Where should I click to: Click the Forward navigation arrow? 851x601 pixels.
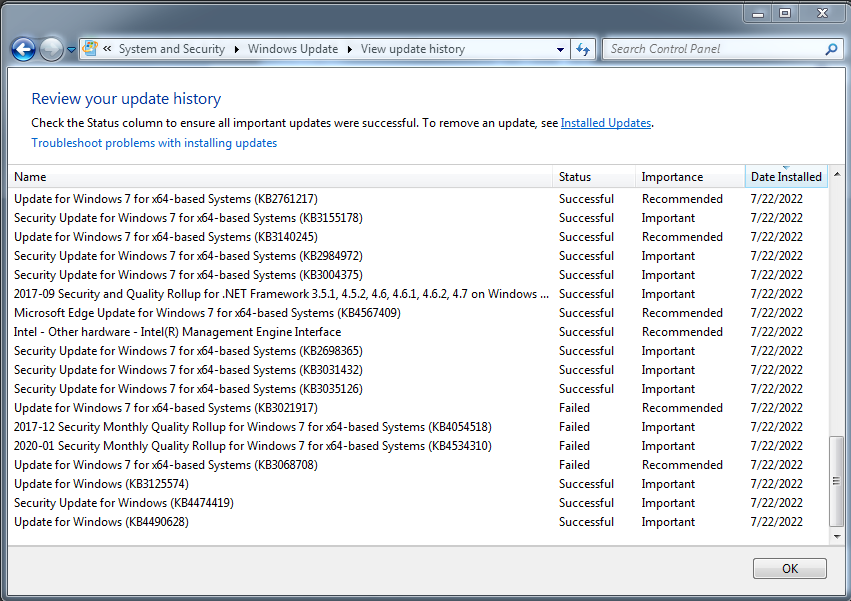click(52, 49)
